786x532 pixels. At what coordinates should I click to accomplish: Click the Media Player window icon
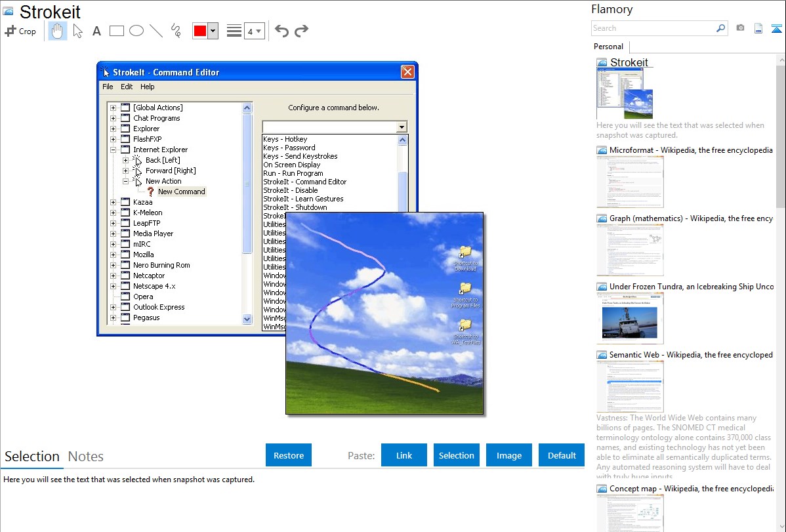pos(125,234)
